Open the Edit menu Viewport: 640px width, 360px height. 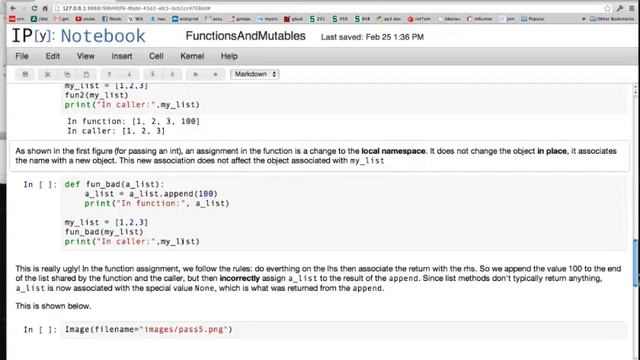tap(53, 56)
